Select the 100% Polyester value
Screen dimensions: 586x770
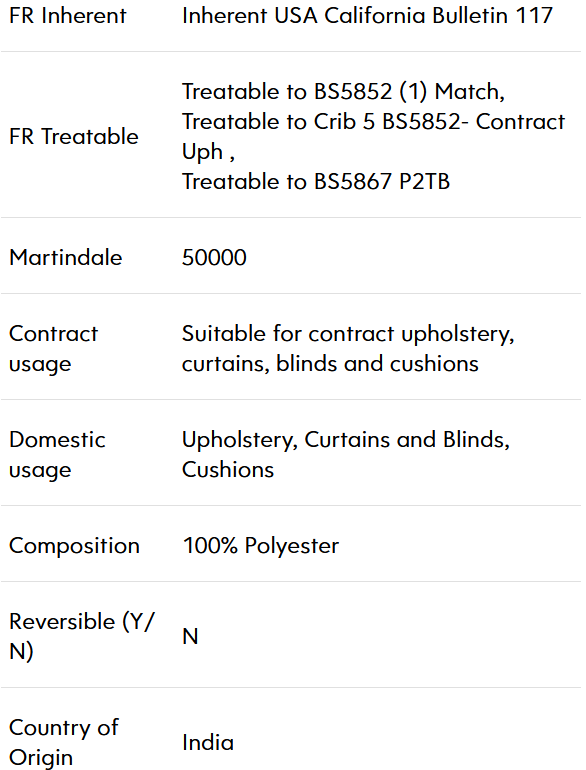coord(261,546)
